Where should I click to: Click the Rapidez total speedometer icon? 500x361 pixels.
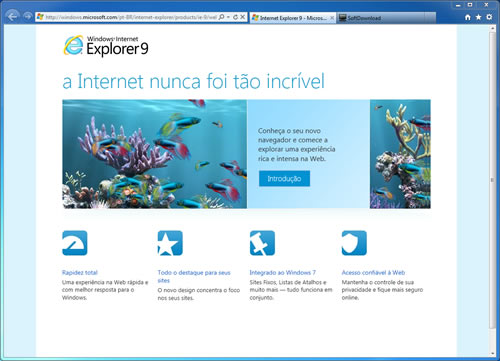75,243
